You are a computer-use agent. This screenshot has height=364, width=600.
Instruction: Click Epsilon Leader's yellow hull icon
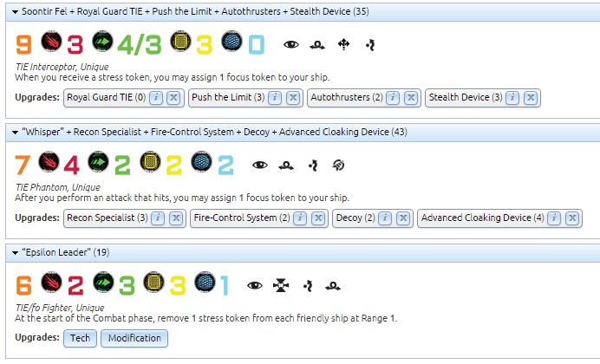tap(153, 283)
